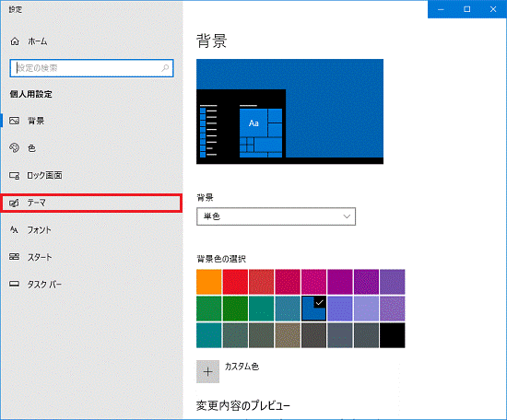Screen dimensions: 507x420
Task: Click the search magnifier icon
Action: point(165,68)
